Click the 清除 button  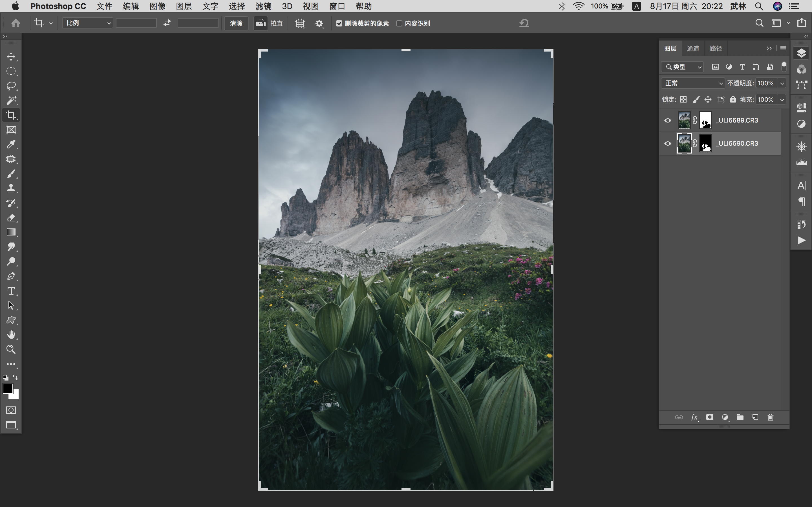(236, 23)
